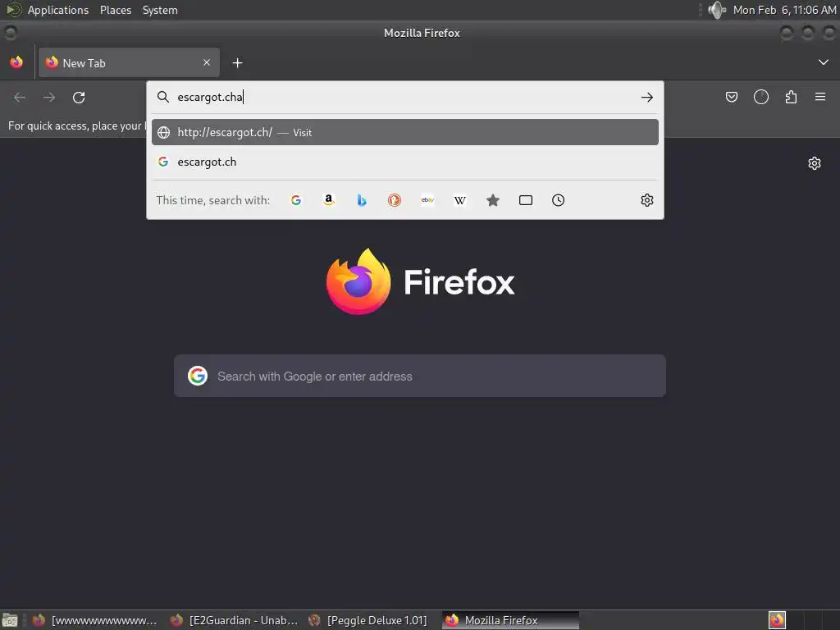Search bookmarks via star icon

click(x=493, y=200)
